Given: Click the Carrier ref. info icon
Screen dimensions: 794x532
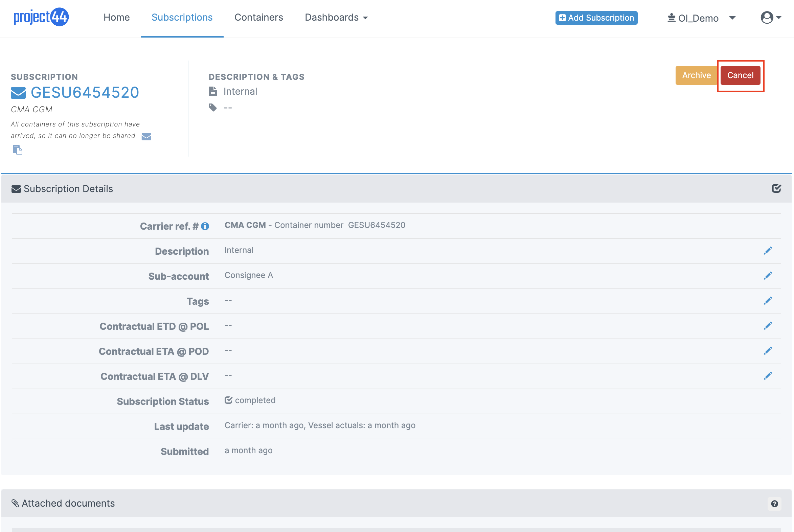Looking at the screenshot, I should (x=205, y=226).
